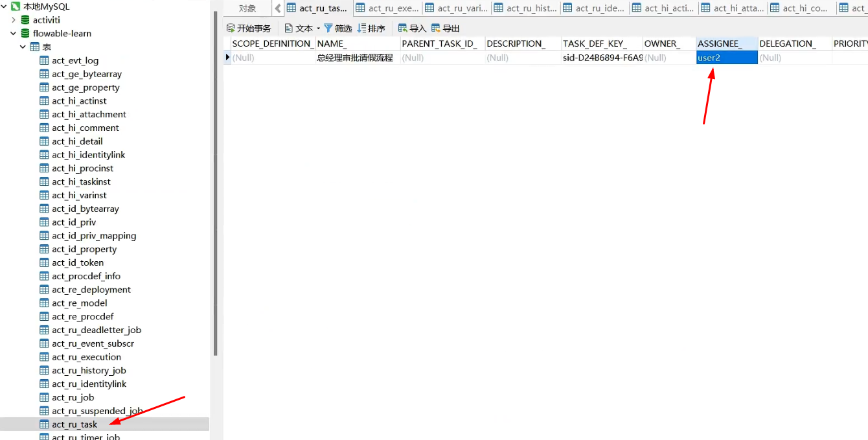This screenshot has height=440, width=868.
Task: Select table act_hi_taskinst in tree
Action: tap(81, 182)
